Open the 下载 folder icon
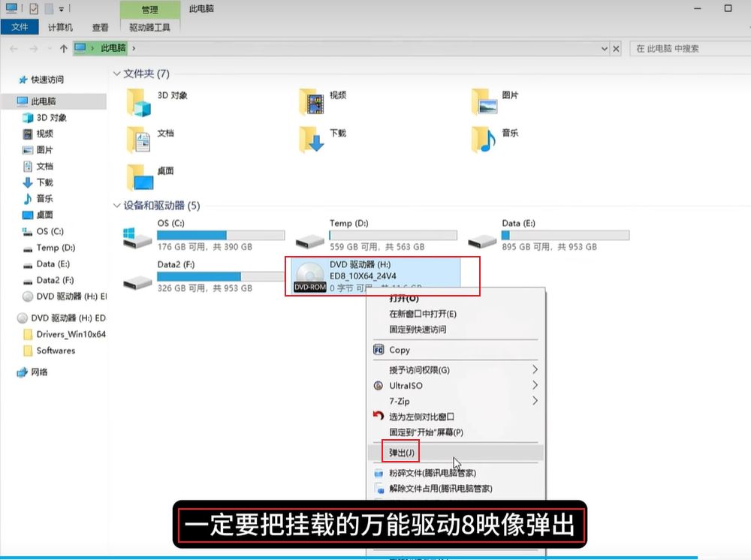 click(312, 139)
